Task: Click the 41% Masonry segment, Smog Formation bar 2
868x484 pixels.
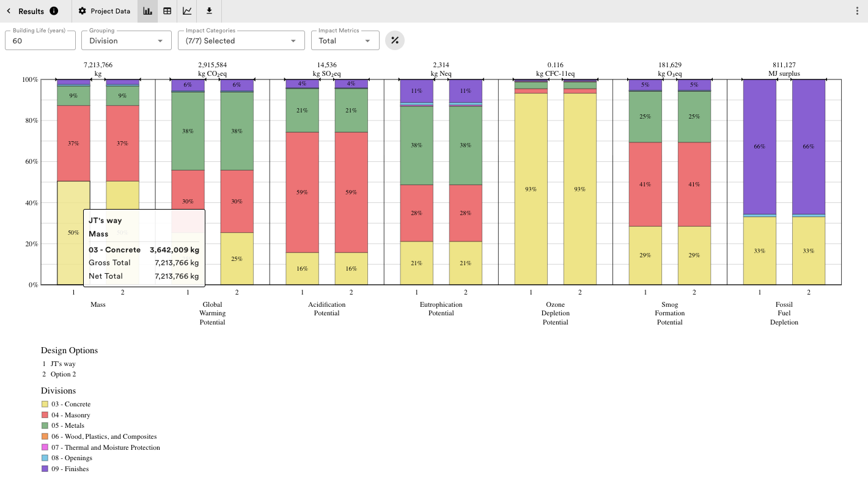Action: coord(694,184)
